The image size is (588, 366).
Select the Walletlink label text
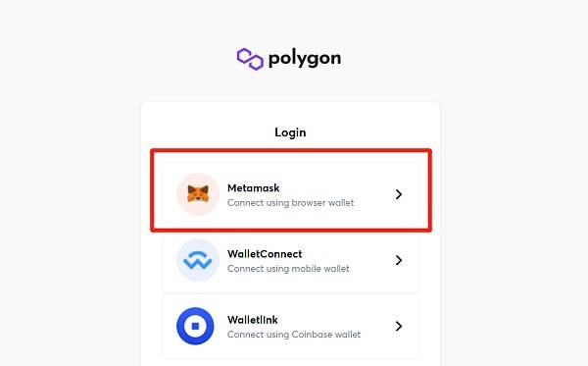pyautogui.click(x=253, y=320)
